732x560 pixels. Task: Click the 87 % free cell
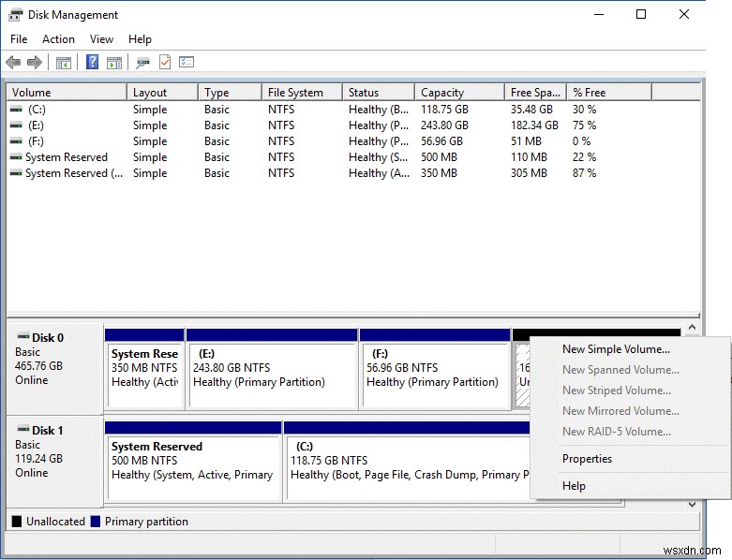(x=584, y=173)
